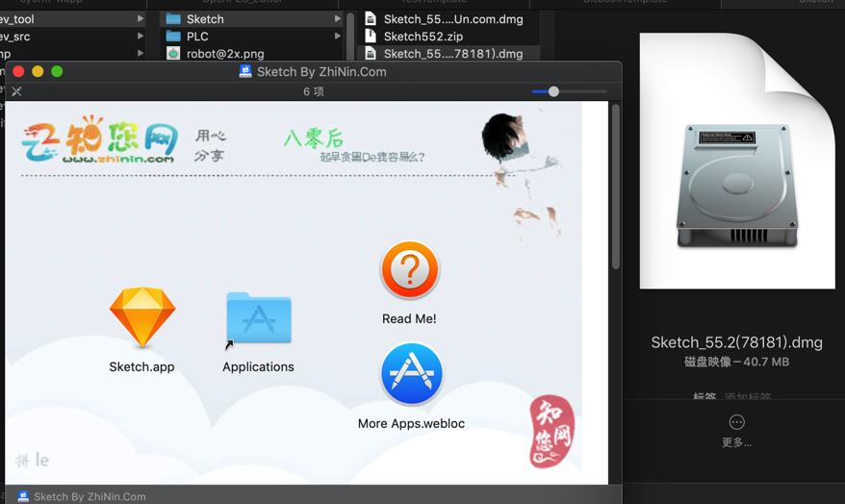Select the ev_tool folder row
The width and height of the screenshot is (845, 504).
(73, 19)
